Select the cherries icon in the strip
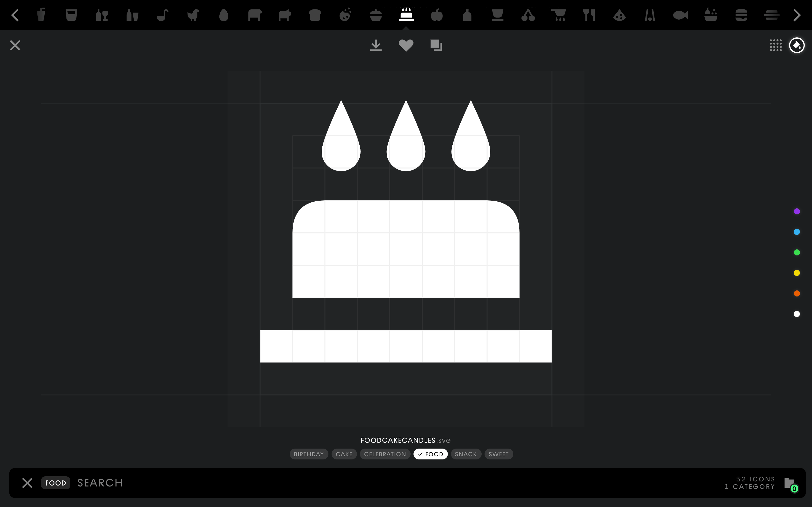This screenshot has height=507, width=812. pos(528,15)
